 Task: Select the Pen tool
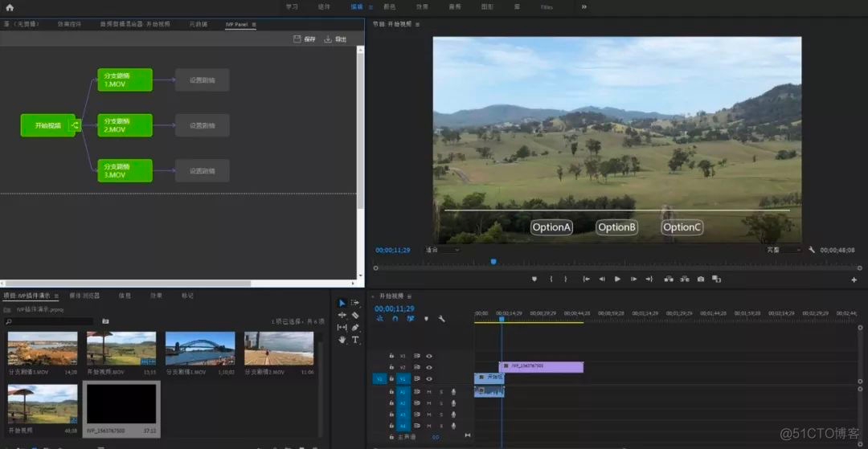pyautogui.click(x=355, y=327)
